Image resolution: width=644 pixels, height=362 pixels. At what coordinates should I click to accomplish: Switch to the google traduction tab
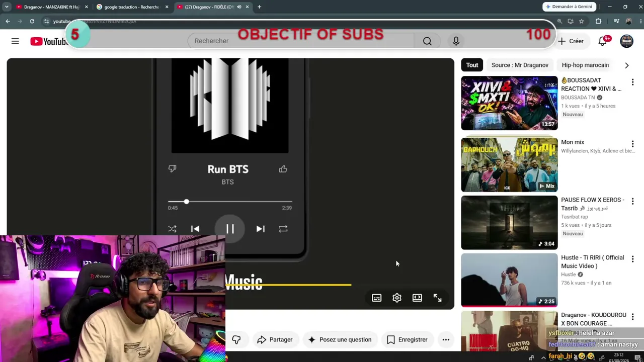132,7
